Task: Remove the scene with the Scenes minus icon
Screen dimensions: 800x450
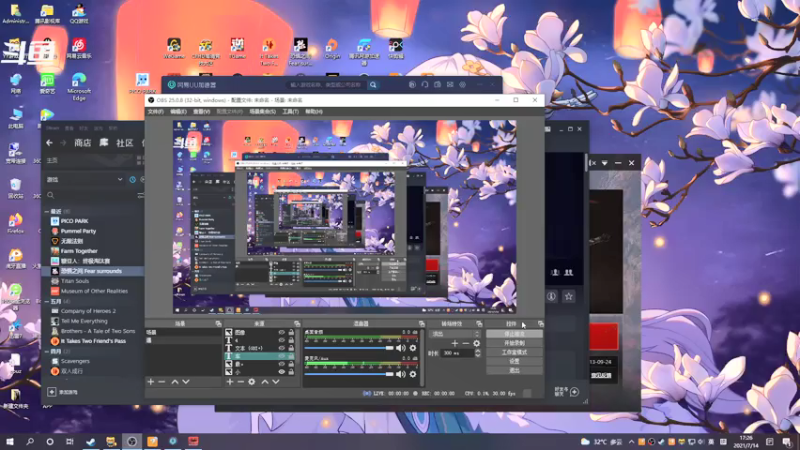Action: pyautogui.click(x=162, y=382)
